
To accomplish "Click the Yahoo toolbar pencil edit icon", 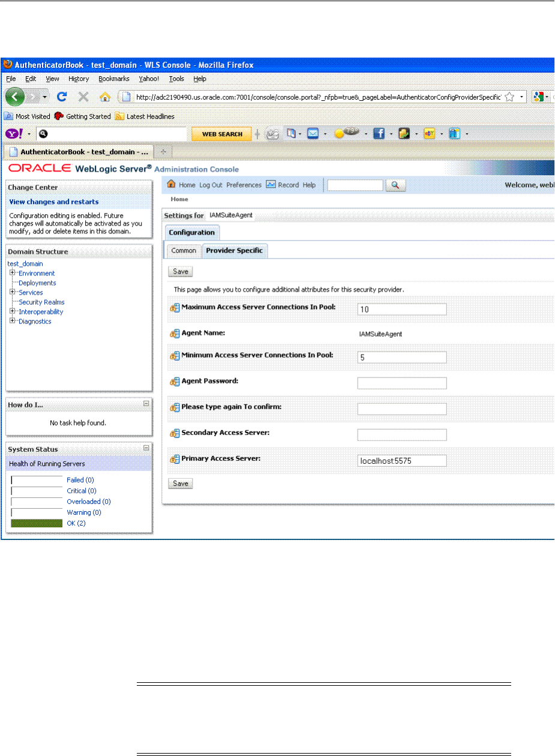I will (272, 134).
